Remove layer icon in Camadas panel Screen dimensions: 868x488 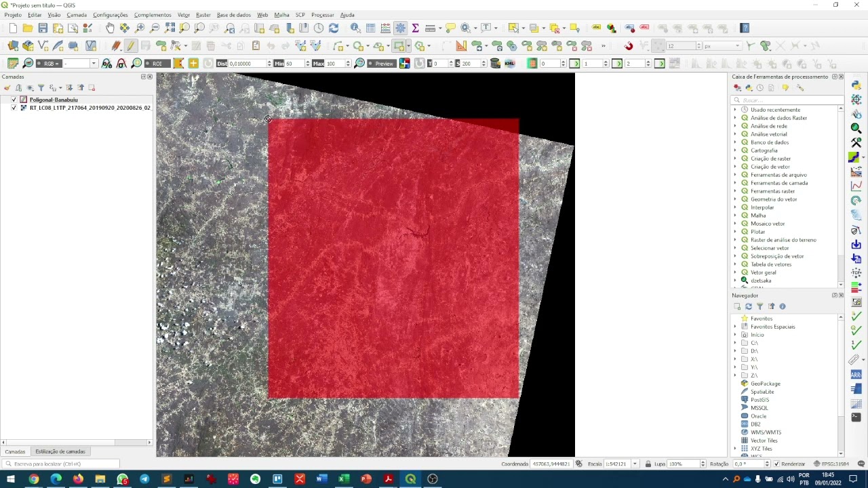click(92, 87)
